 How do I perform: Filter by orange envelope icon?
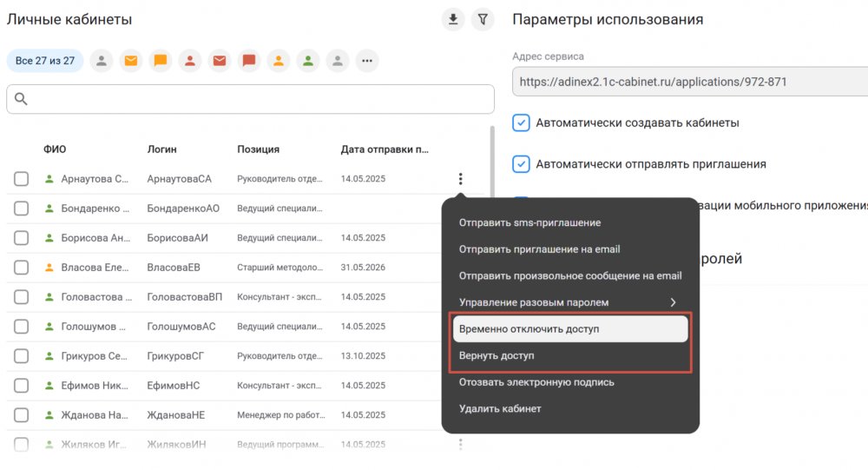click(131, 61)
